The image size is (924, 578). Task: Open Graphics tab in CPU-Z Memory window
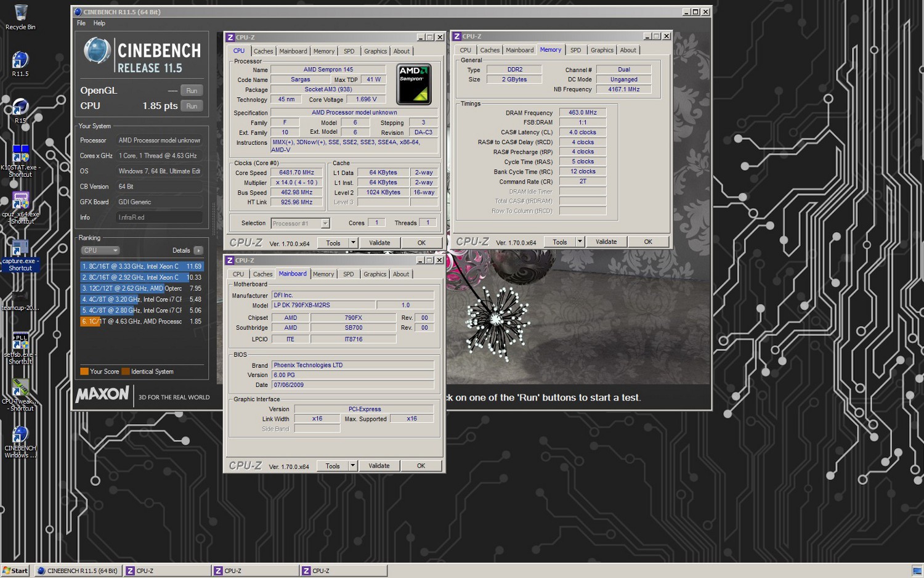(602, 51)
